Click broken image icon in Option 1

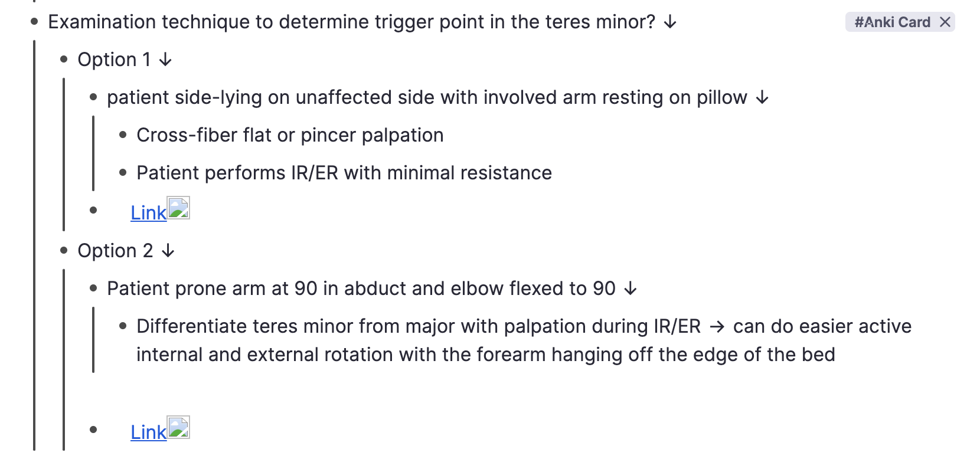tap(178, 208)
